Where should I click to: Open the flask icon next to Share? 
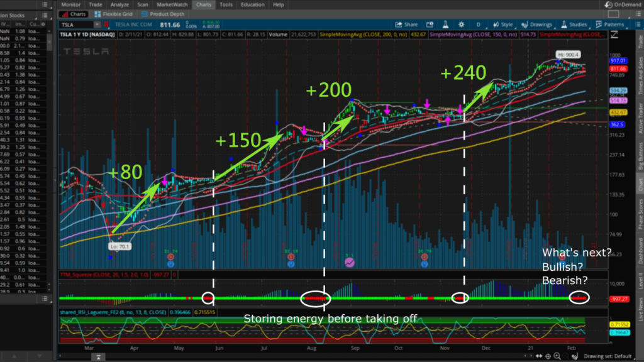(445, 25)
